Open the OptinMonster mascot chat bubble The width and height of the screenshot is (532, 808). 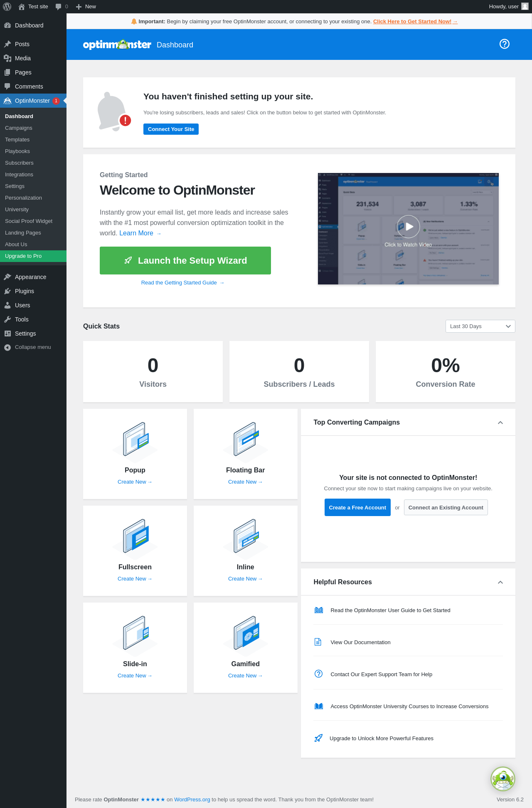point(503,779)
